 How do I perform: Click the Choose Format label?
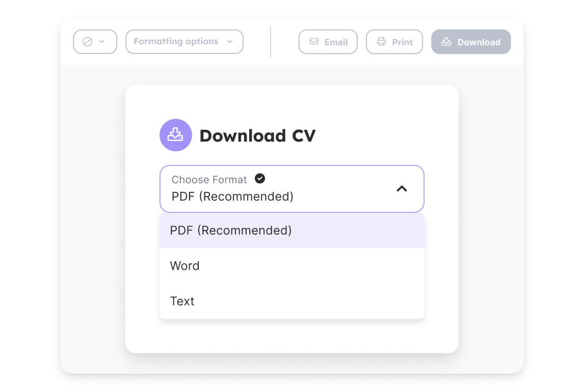point(209,180)
